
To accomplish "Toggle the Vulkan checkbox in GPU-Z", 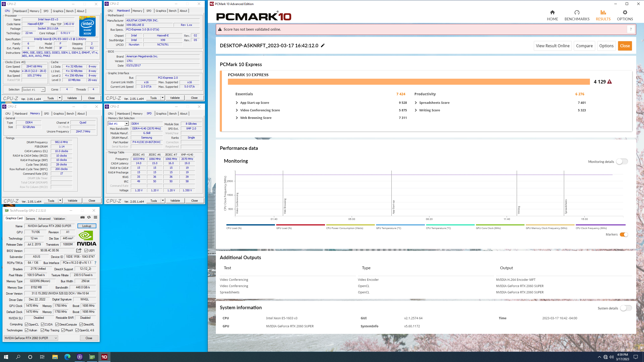I will pyautogui.click(x=26, y=330).
